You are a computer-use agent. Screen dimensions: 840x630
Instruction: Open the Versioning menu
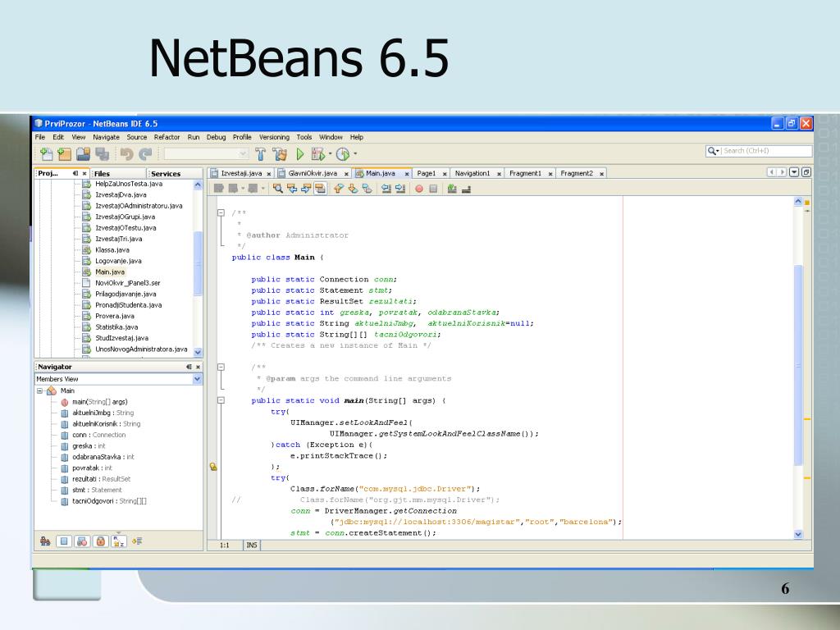(x=274, y=137)
